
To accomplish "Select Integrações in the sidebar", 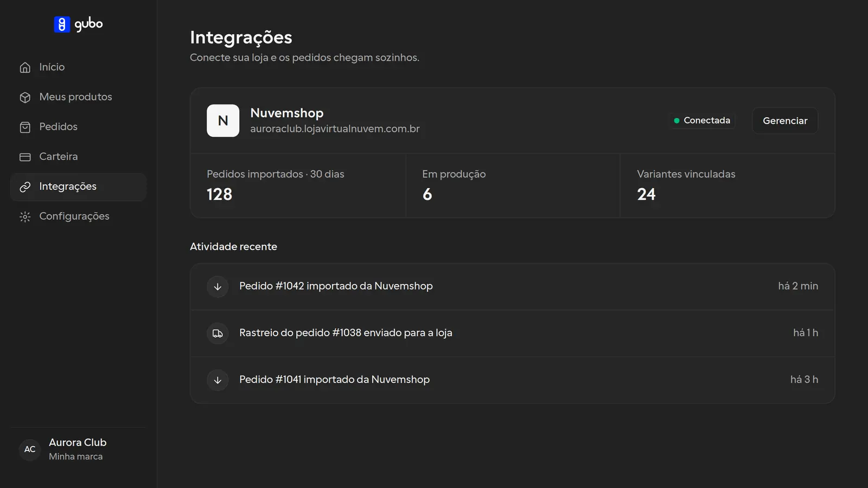I will click(79, 187).
